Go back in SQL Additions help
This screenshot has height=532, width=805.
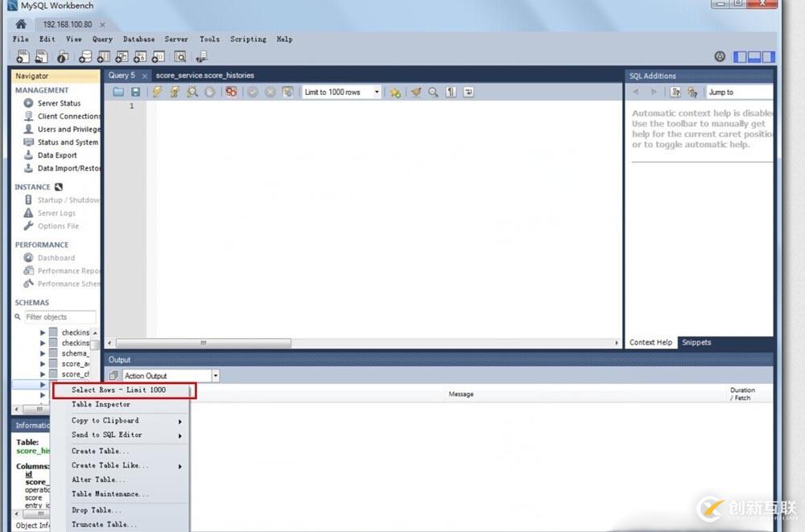[x=636, y=92]
